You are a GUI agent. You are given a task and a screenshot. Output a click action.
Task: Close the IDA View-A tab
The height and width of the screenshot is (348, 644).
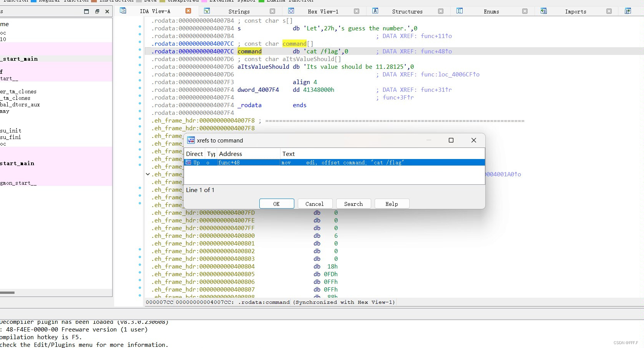pos(188,11)
